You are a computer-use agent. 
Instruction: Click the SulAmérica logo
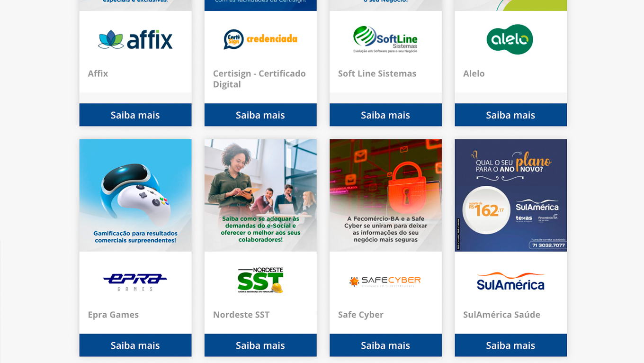[510, 281]
